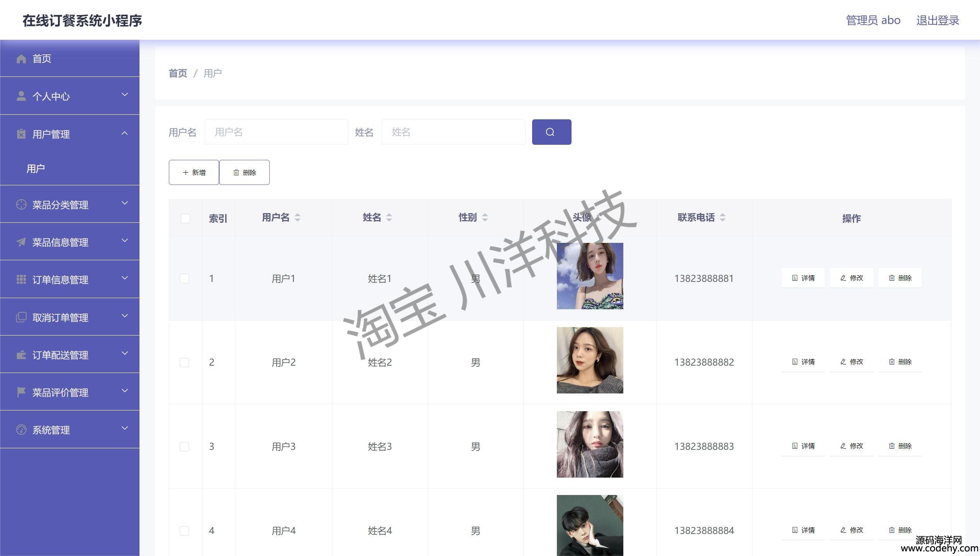This screenshot has width=980, height=556.
Task: Collapse the 用户管理 menu chevron
Action: pyautogui.click(x=125, y=133)
